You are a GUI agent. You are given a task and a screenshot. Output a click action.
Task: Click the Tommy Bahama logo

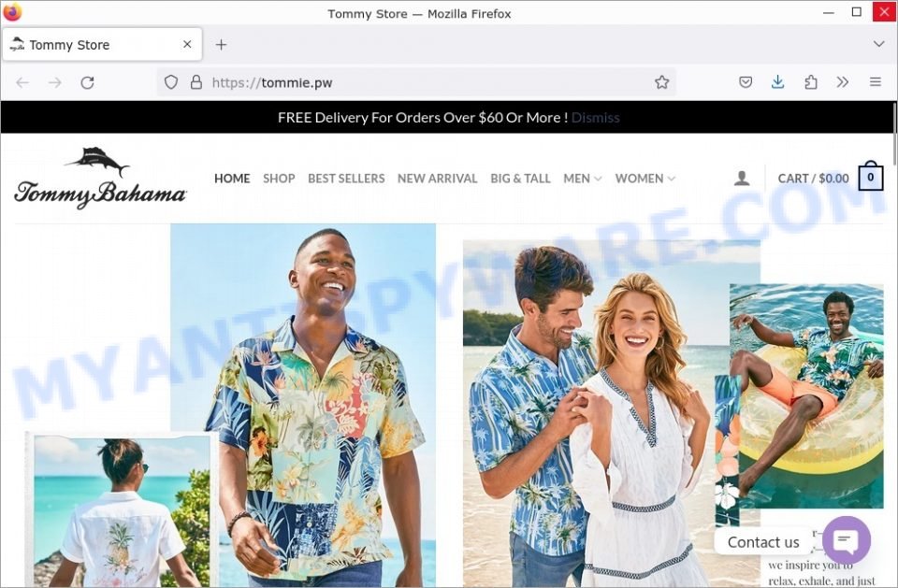point(100,178)
